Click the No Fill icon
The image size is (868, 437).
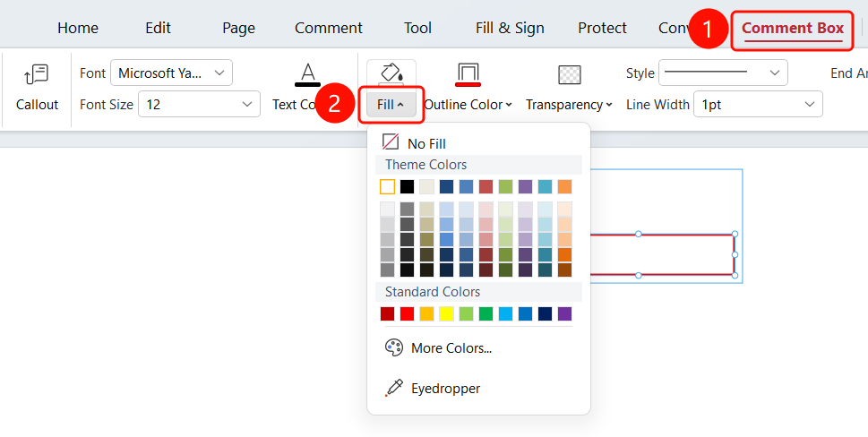(391, 141)
